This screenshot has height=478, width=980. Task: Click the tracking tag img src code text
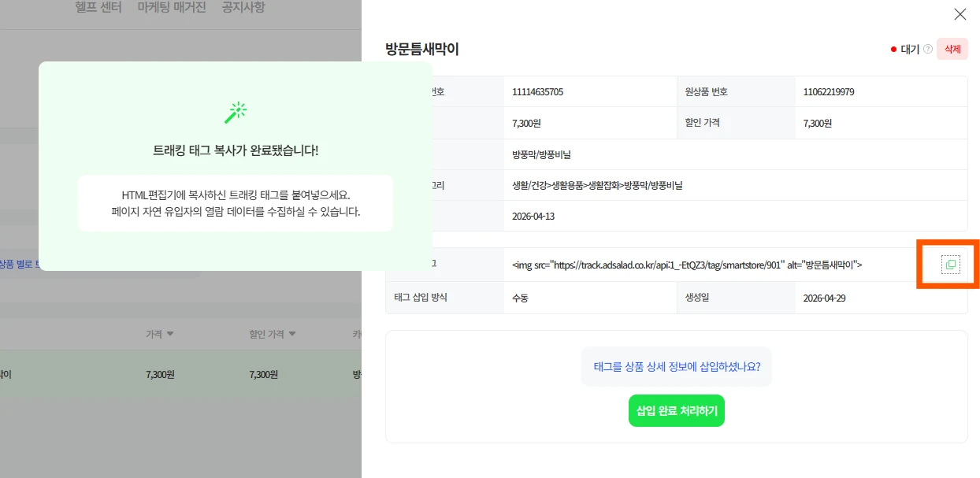click(686, 265)
